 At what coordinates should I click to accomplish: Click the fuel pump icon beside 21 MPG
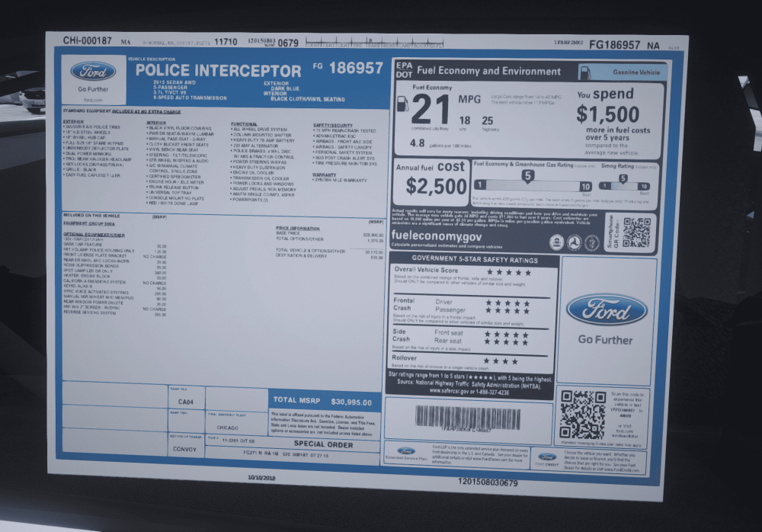tap(403, 104)
